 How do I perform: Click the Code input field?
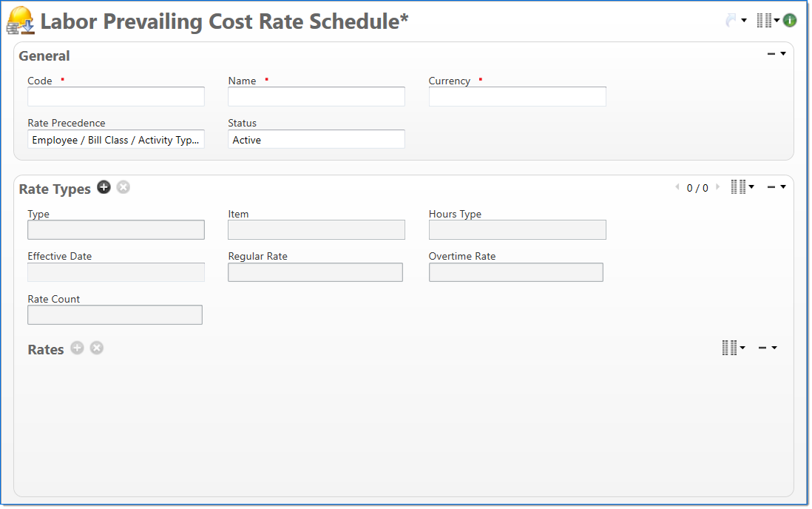[x=116, y=97]
